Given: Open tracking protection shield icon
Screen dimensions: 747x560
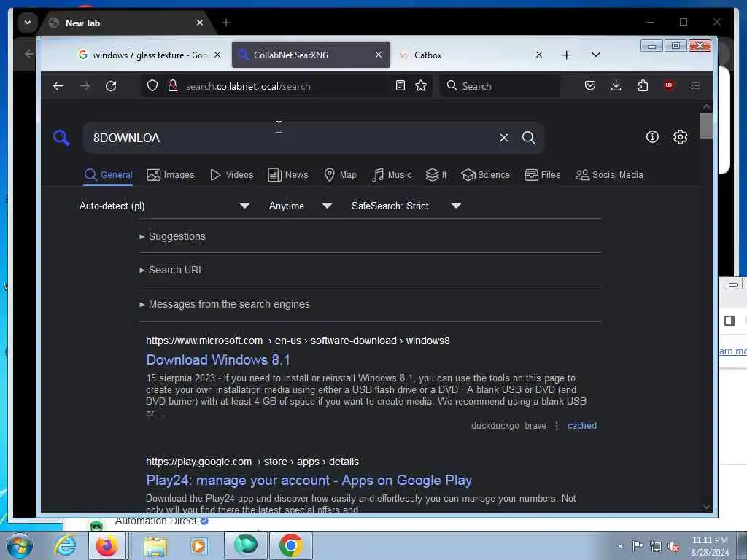Looking at the screenshot, I should (x=152, y=86).
